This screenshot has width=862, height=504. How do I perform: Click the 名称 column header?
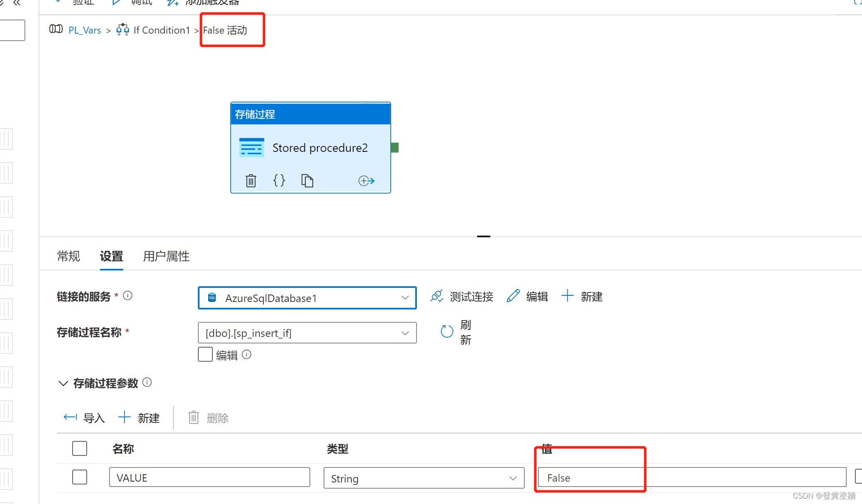pyautogui.click(x=123, y=448)
